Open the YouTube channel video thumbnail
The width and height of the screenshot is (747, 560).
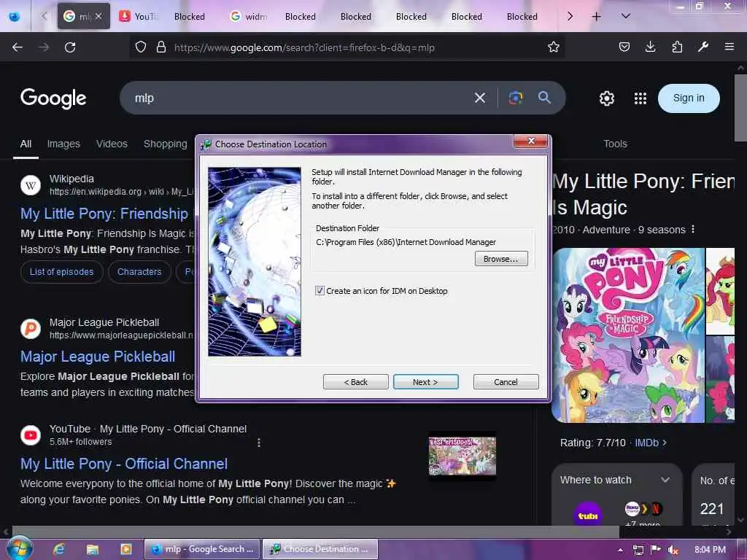(x=462, y=456)
